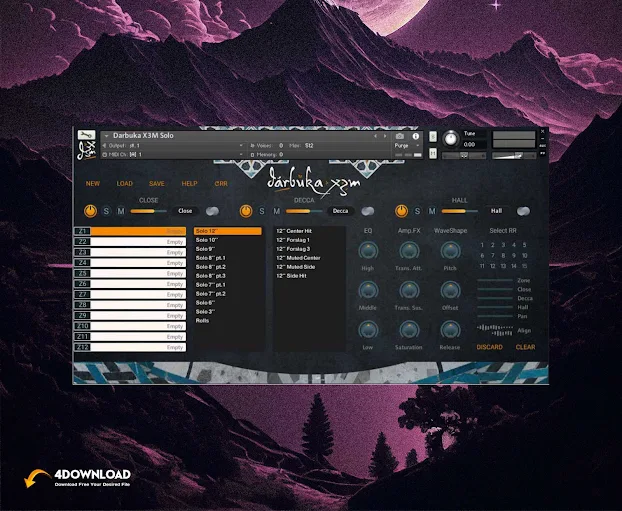
Task: Click the Decca mic volume knob
Action: coord(246,211)
